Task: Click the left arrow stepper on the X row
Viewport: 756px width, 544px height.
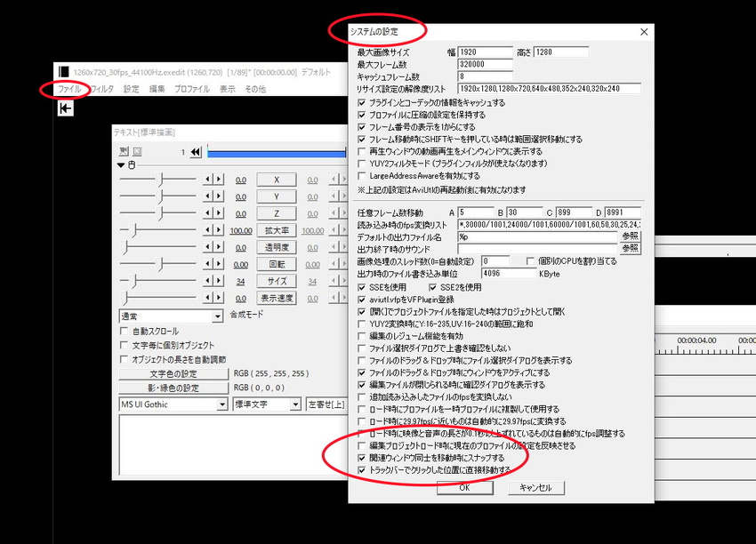Action: click(x=208, y=180)
